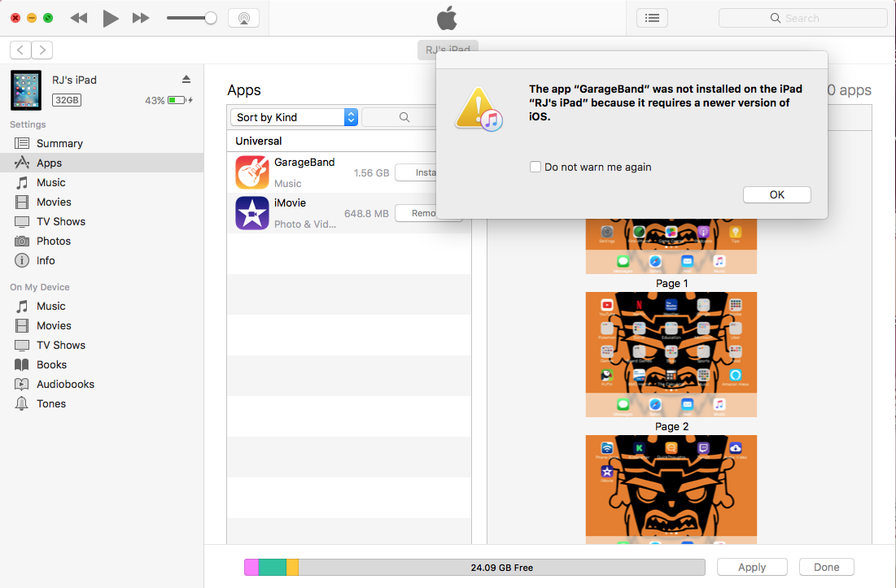Image resolution: width=896 pixels, height=588 pixels.
Task: Click the 648.8 MB size text
Action: click(366, 213)
